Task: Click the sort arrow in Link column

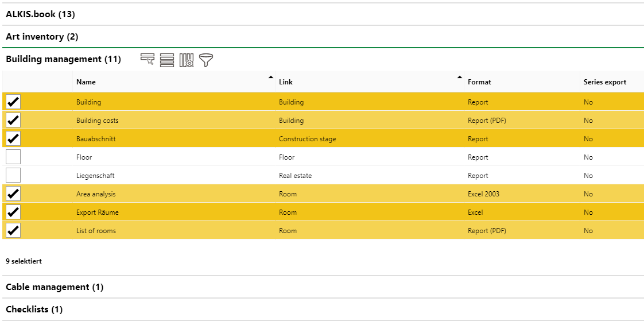Action: click(460, 78)
